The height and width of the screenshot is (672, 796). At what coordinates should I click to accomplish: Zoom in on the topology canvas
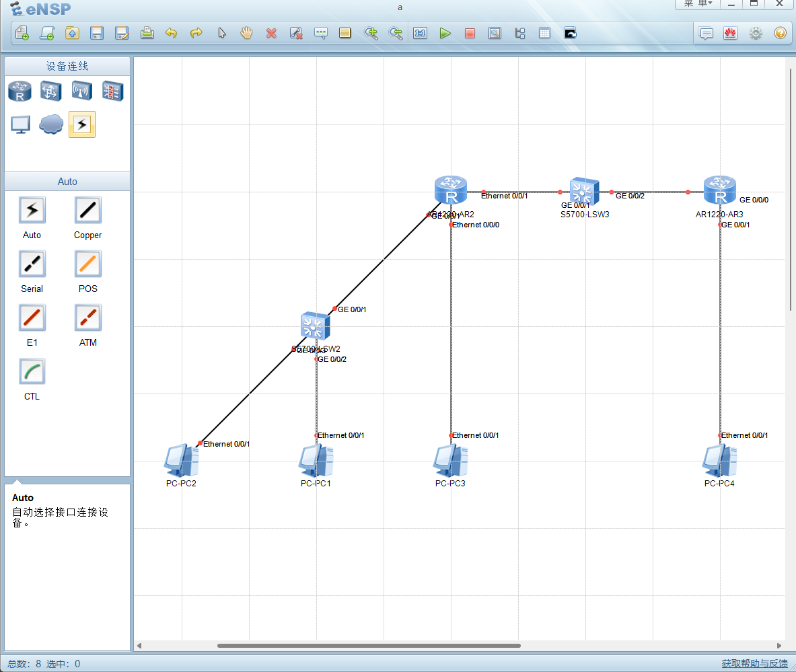[371, 34]
